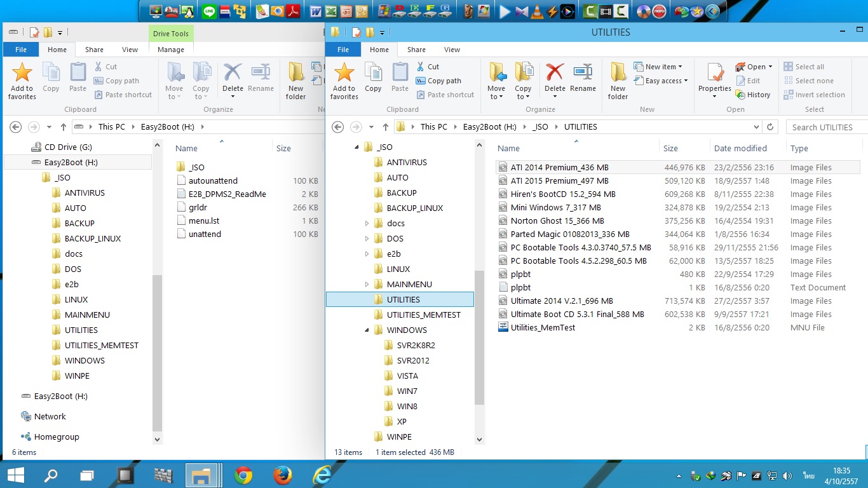Screen dimensions: 868x488
Task: Go up one level in Easy2Boot window
Action: click(x=64, y=127)
